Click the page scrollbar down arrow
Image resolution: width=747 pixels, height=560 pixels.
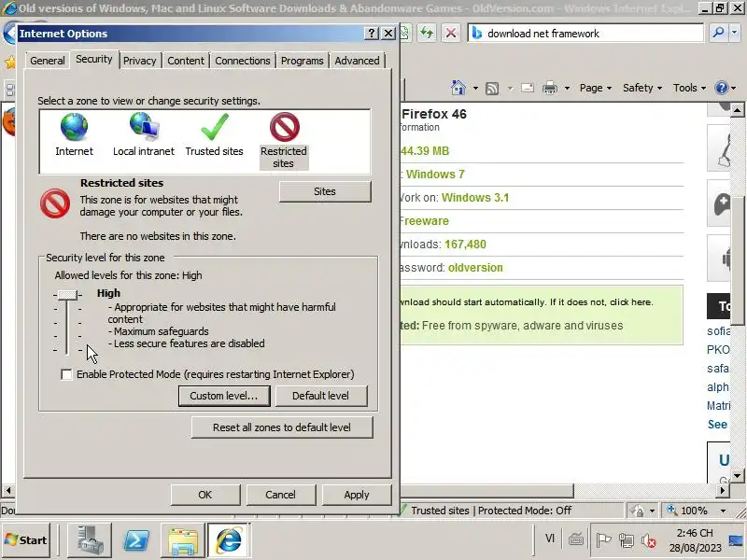point(737,476)
